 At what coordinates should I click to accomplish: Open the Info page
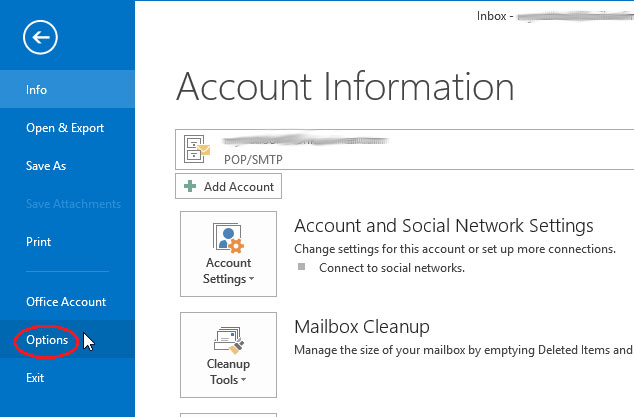pos(67,89)
